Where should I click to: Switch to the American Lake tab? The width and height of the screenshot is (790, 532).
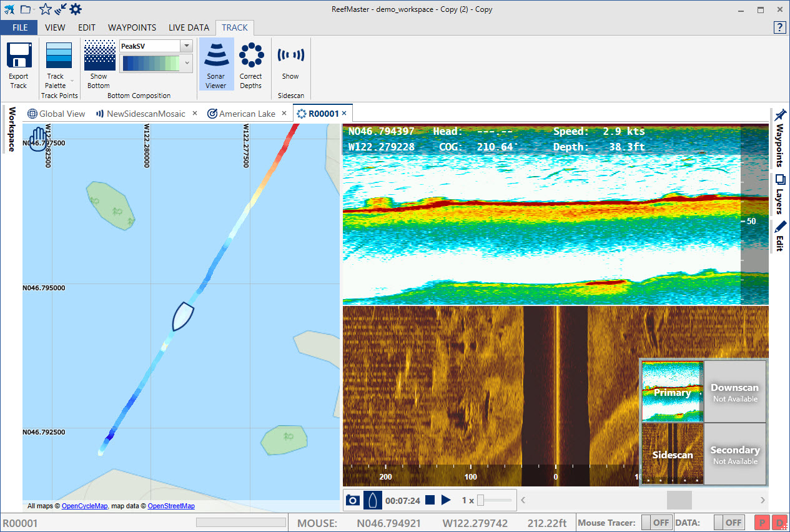(x=246, y=114)
